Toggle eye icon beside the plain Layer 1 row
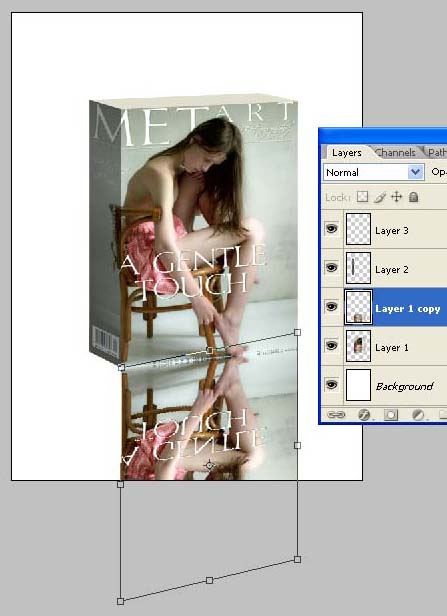This screenshot has width=447, height=616. 332,346
